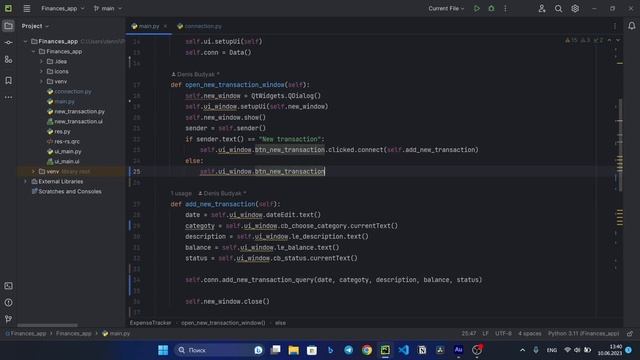The image size is (640, 360).
Task: Expand the icons folder
Action: (x=41, y=71)
